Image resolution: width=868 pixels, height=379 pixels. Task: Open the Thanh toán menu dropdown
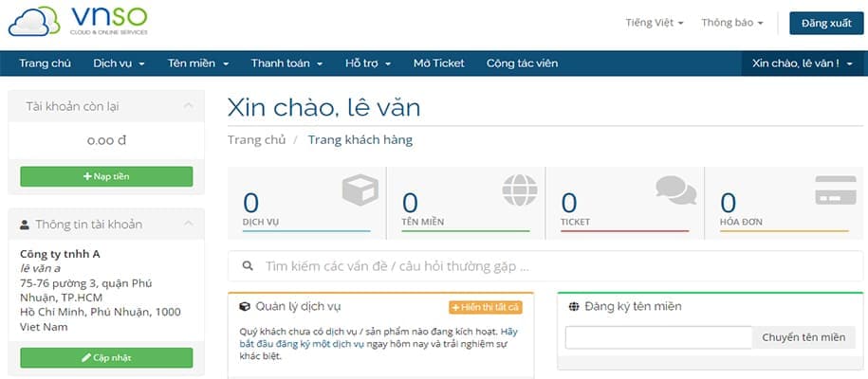click(286, 63)
